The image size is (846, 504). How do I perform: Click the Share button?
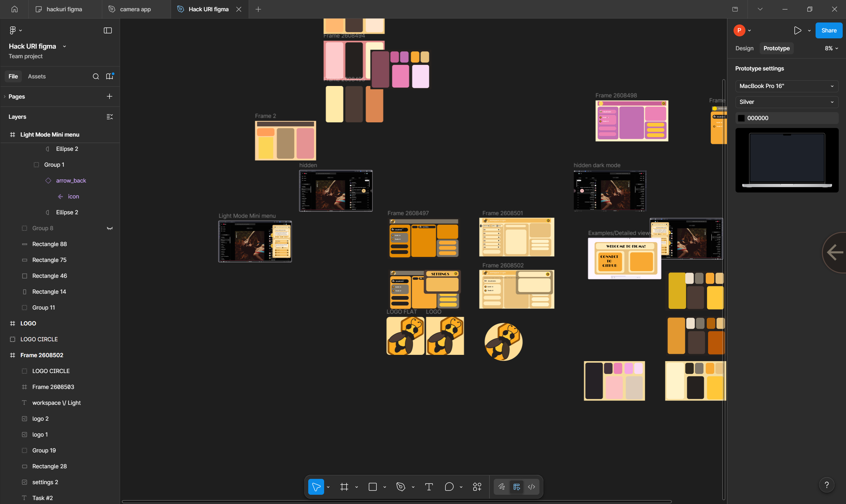pos(828,30)
